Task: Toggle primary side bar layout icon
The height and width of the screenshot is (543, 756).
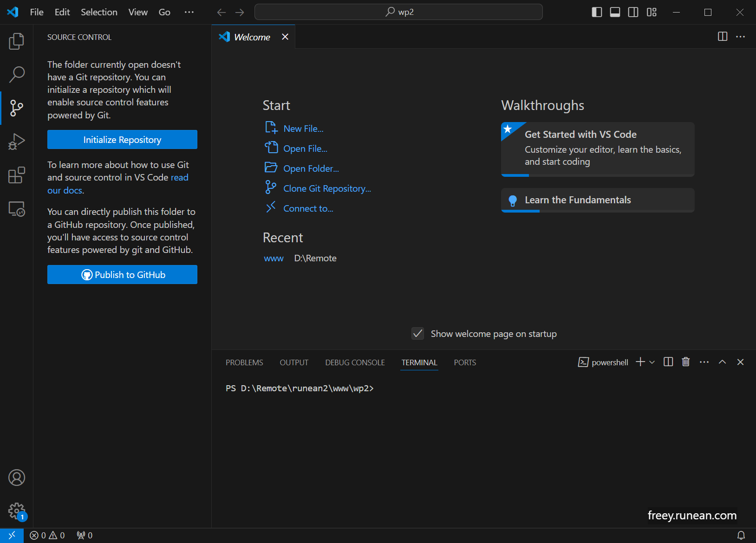Action: [597, 12]
